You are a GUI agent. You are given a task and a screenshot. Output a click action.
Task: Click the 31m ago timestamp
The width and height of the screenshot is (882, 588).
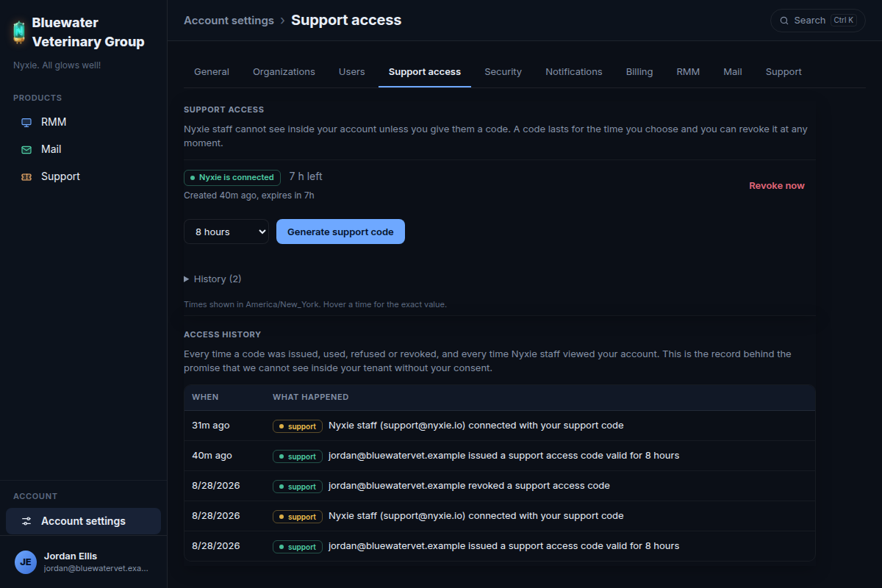coord(211,426)
